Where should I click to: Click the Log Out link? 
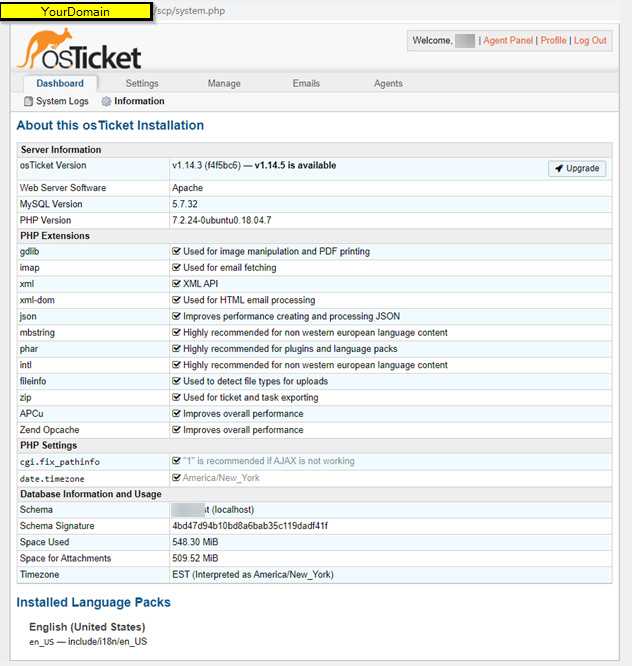click(x=590, y=41)
